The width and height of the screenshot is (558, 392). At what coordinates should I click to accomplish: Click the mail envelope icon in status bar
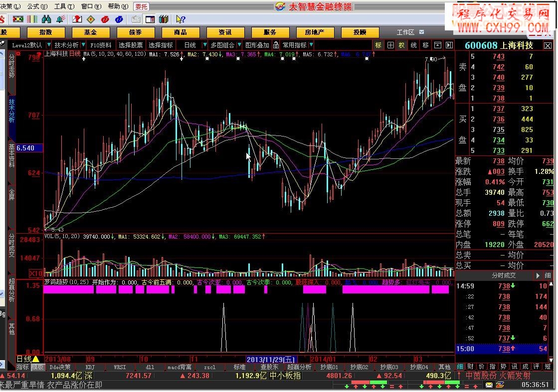(x=489, y=385)
